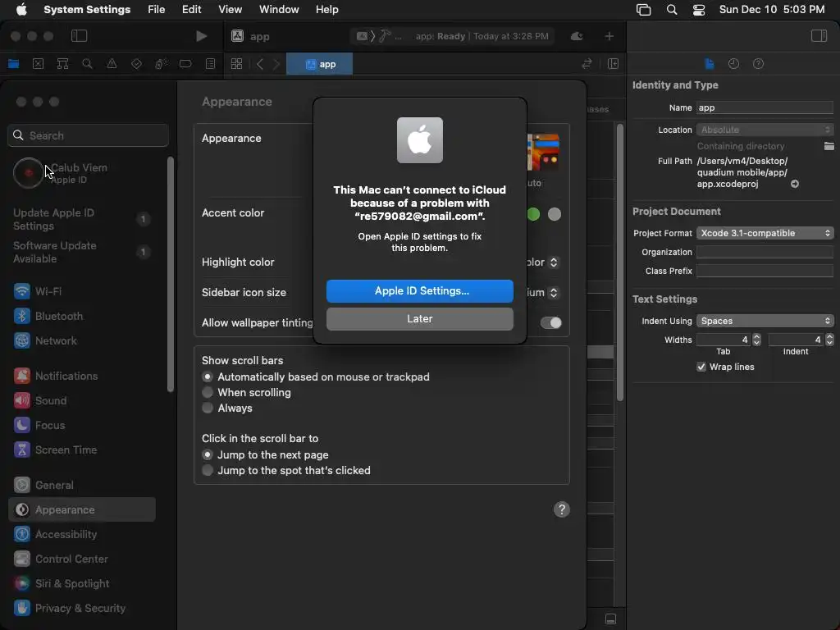Open the related items grid icon

pyautogui.click(x=236, y=64)
